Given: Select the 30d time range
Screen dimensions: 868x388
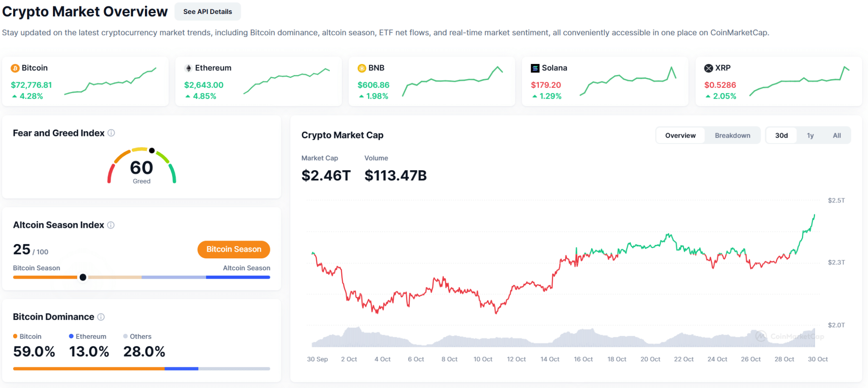Looking at the screenshot, I should pos(782,136).
